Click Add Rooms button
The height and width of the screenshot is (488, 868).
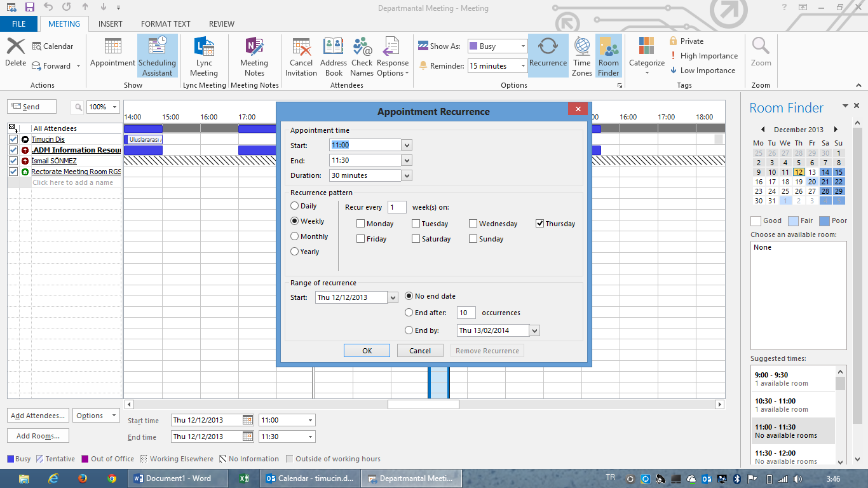click(x=38, y=436)
